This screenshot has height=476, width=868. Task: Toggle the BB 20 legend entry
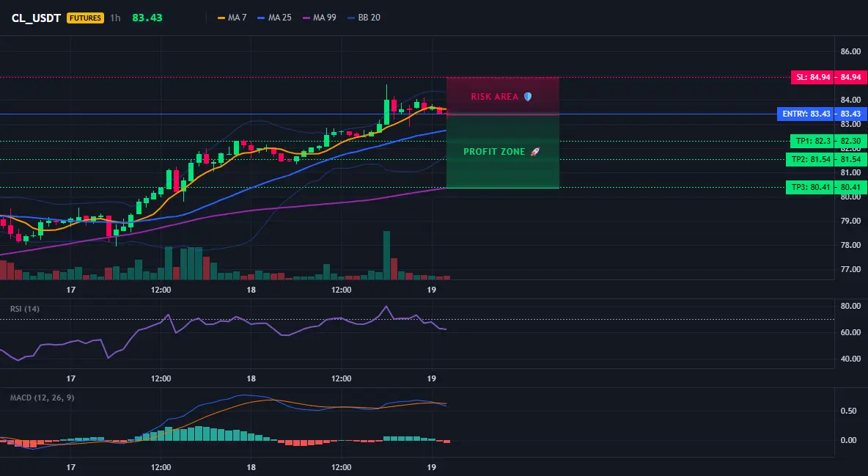364,18
